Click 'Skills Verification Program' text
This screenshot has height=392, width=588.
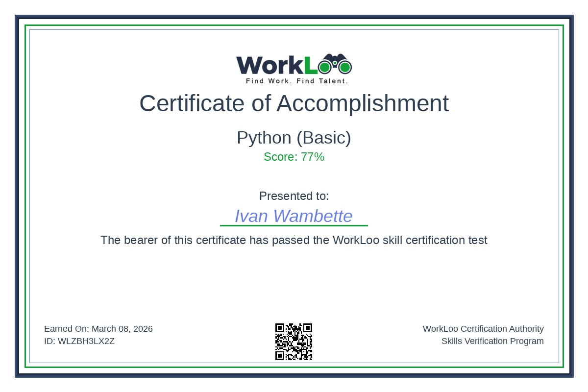click(492, 341)
